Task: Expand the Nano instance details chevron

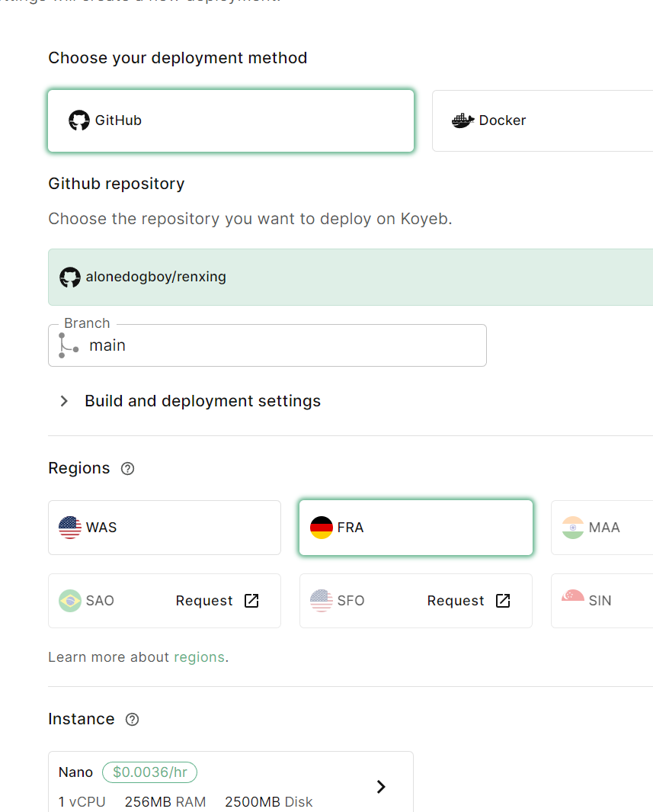Action: pos(381,786)
